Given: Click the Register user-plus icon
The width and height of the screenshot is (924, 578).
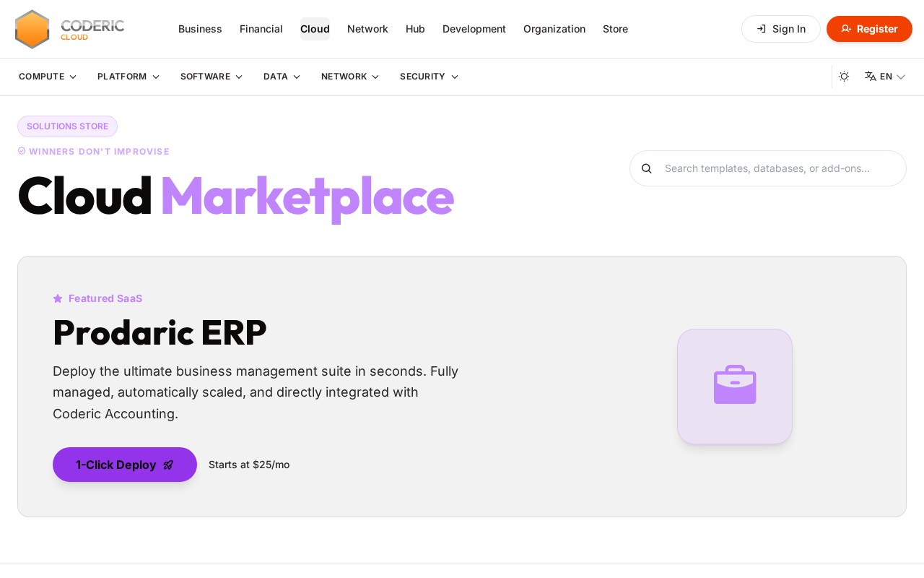Looking at the screenshot, I should click(846, 29).
